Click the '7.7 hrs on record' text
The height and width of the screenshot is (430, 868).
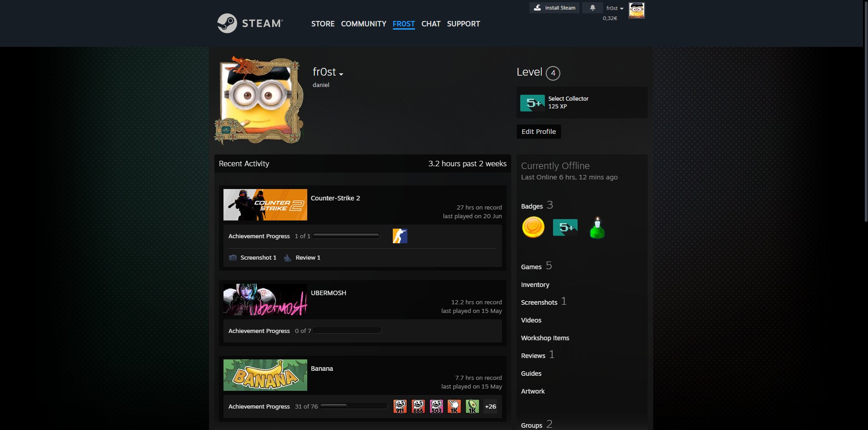click(x=478, y=378)
